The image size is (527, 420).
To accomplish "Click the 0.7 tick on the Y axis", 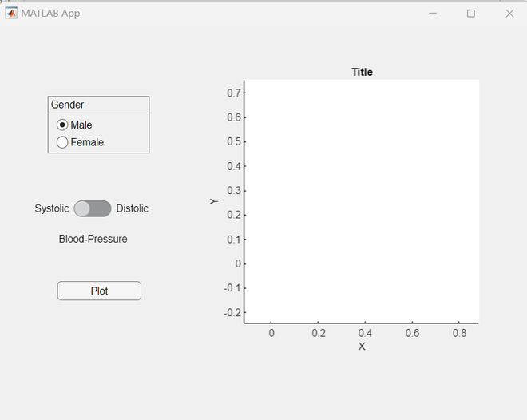I will click(233, 93).
